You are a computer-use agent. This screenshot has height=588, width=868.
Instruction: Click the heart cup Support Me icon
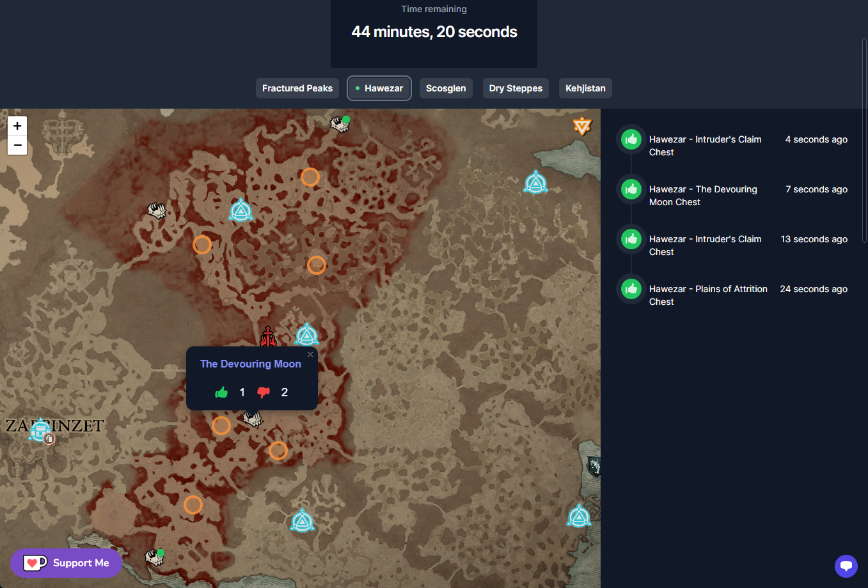[x=35, y=563]
